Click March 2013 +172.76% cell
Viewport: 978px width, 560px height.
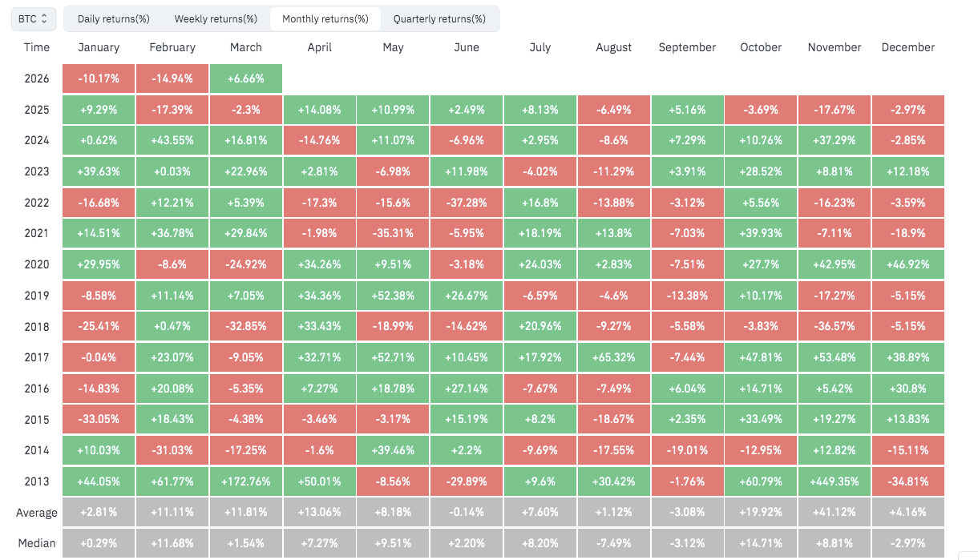(246, 481)
